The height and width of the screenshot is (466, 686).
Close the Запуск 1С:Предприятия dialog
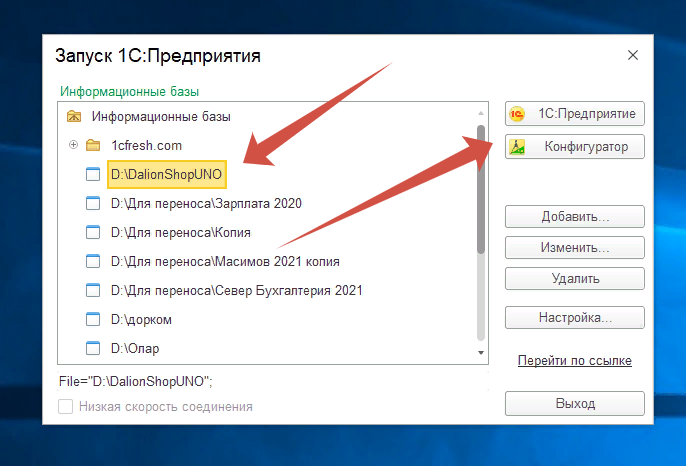633,55
